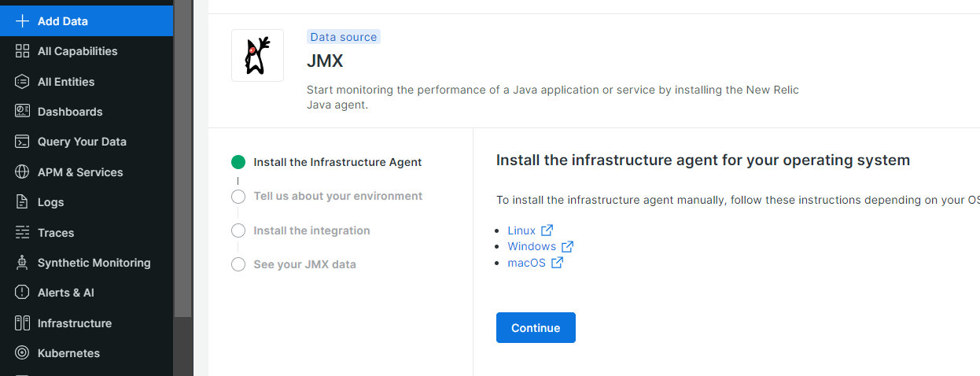Click the Kubernetes icon in sidebar

(22, 353)
